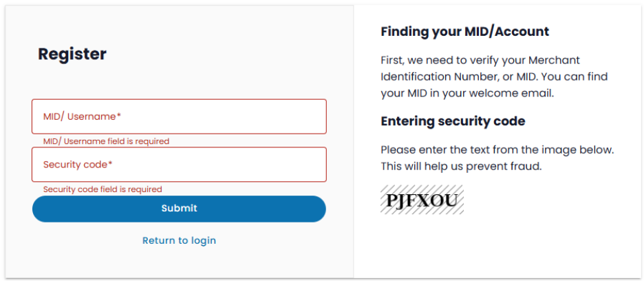Image resolution: width=644 pixels, height=281 pixels.
Task: Click the Merchant Identification Number paragraph
Action: [494, 76]
